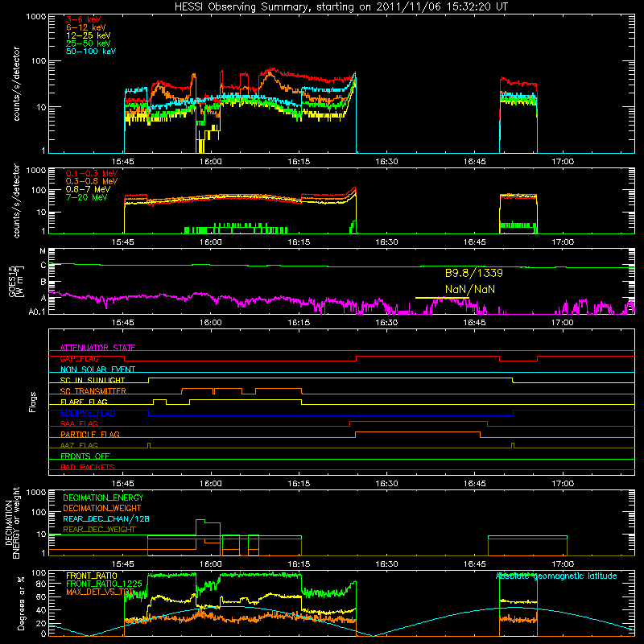This screenshot has height=644, width=644.
Task: Click the REAR_DEC_WEIGHT legend label
Action: pyautogui.click(x=99, y=530)
